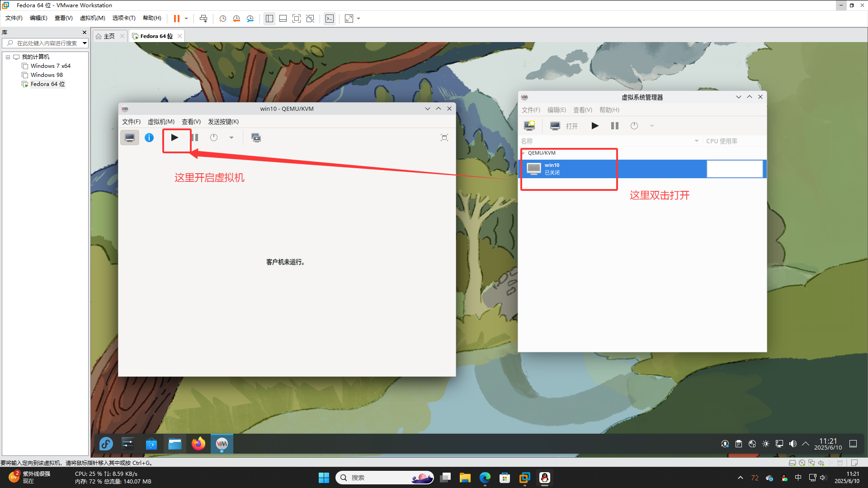Click the 名称 column header

click(x=610, y=141)
